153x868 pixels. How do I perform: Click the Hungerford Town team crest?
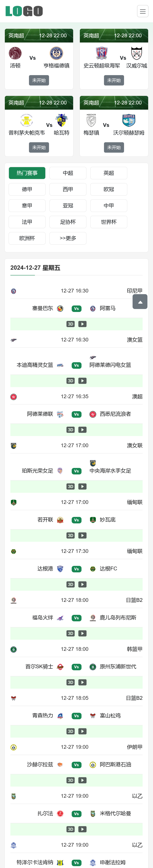click(56, 53)
